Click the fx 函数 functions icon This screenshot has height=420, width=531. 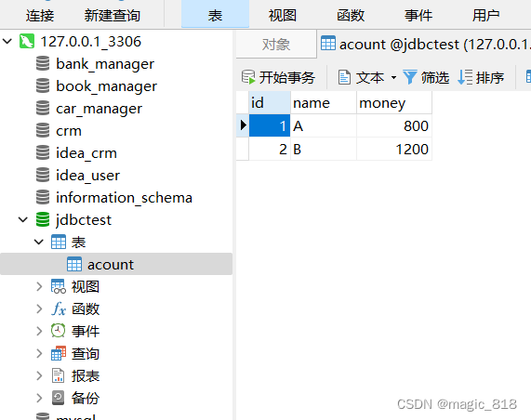pyautogui.click(x=59, y=309)
